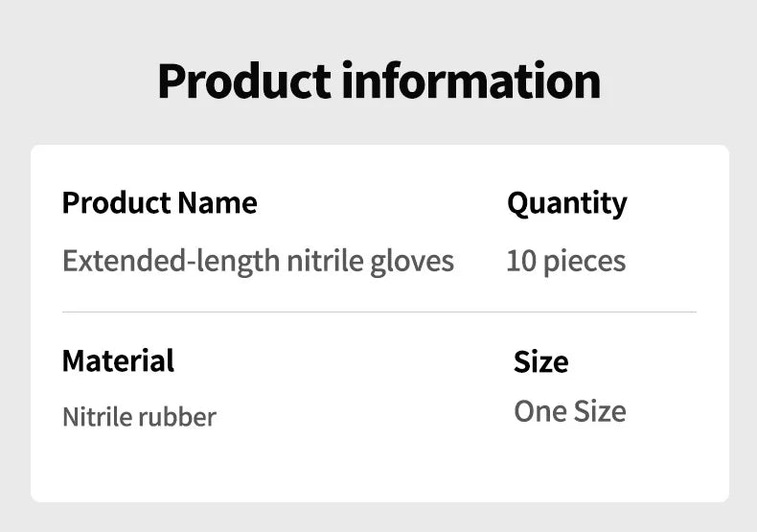The width and height of the screenshot is (757, 532).
Task: Click the bold "Size" label
Action: point(540,361)
